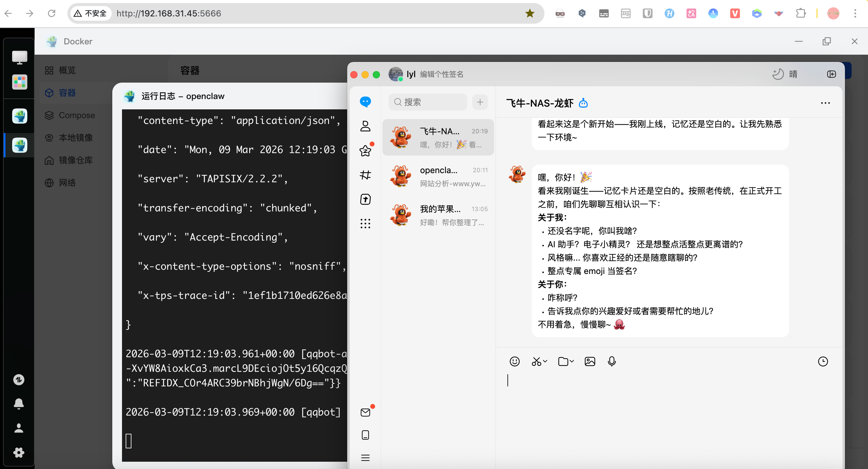Screen dimensions: 868x469
Task: Open chat history clock icon
Action: pos(822,361)
